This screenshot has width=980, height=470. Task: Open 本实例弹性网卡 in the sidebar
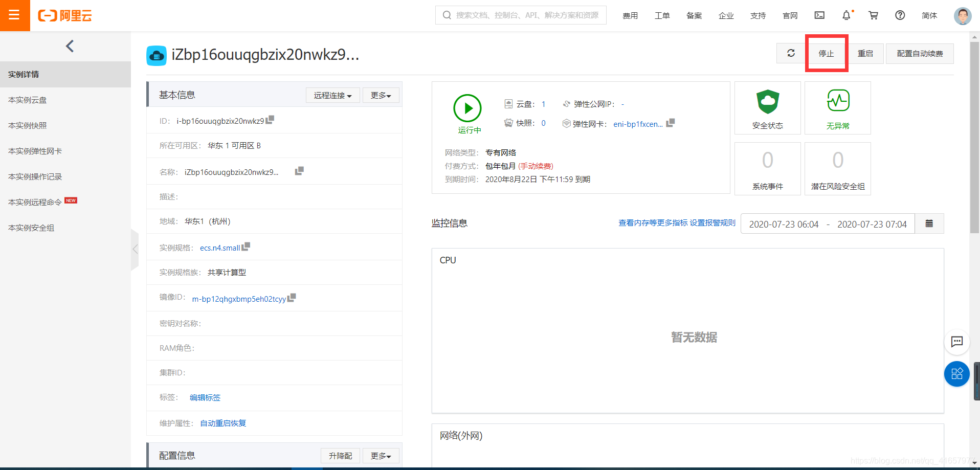[x=65, y=151]
